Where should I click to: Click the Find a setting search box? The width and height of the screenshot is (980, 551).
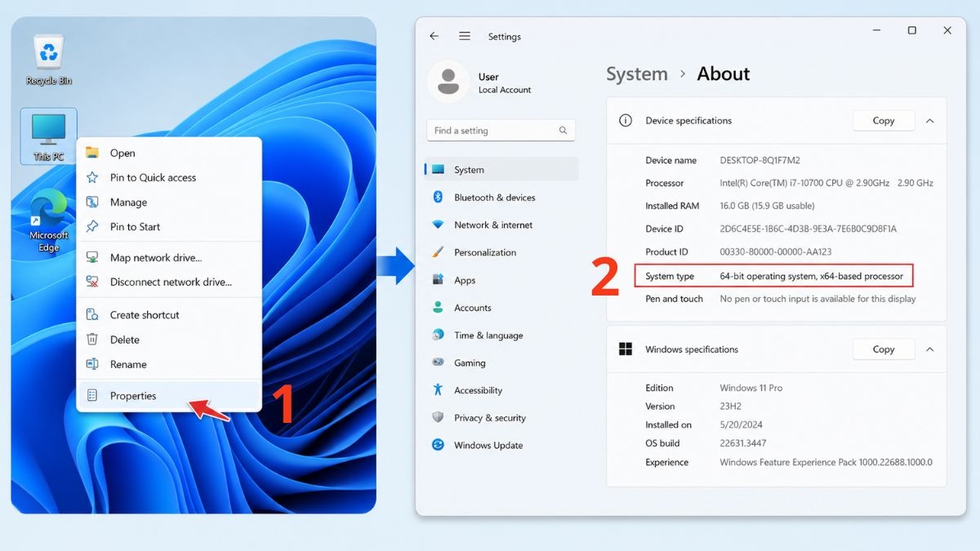click(x=501, y=131)
